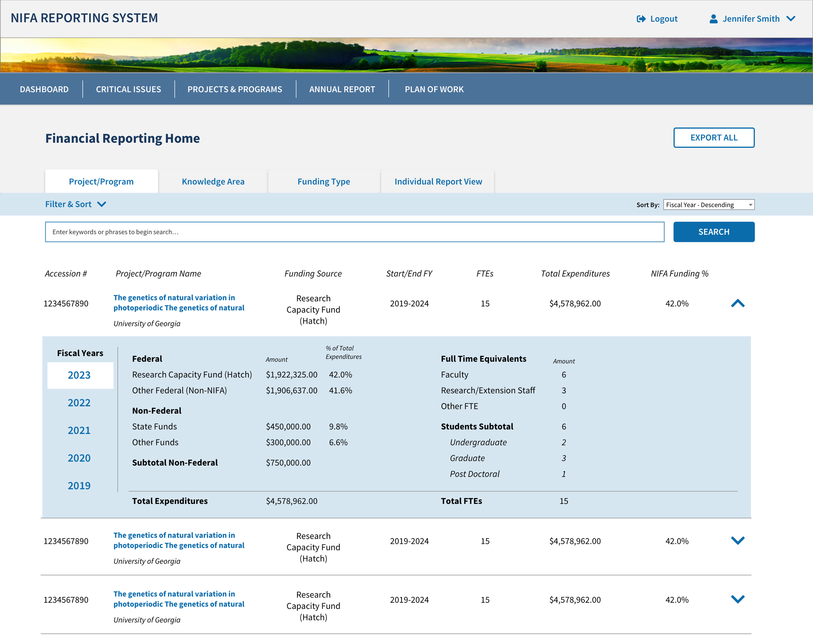The image size is (813, 644).
Task: Click the keyword search input field
Action: coord(354,232)
